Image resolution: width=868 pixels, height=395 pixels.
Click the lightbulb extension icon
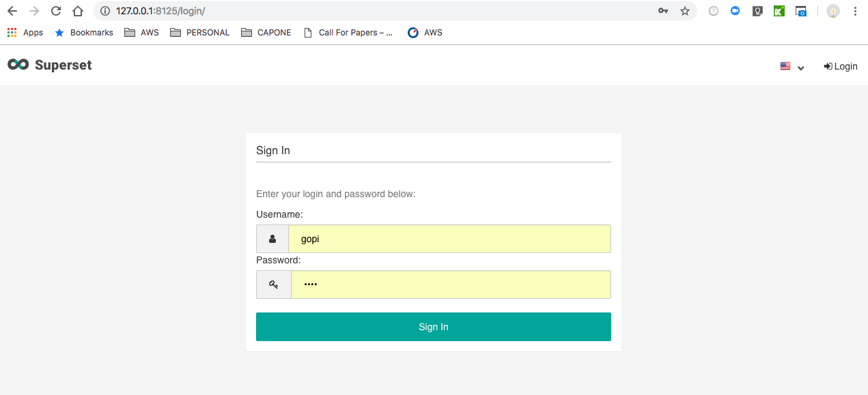point(757,11)
